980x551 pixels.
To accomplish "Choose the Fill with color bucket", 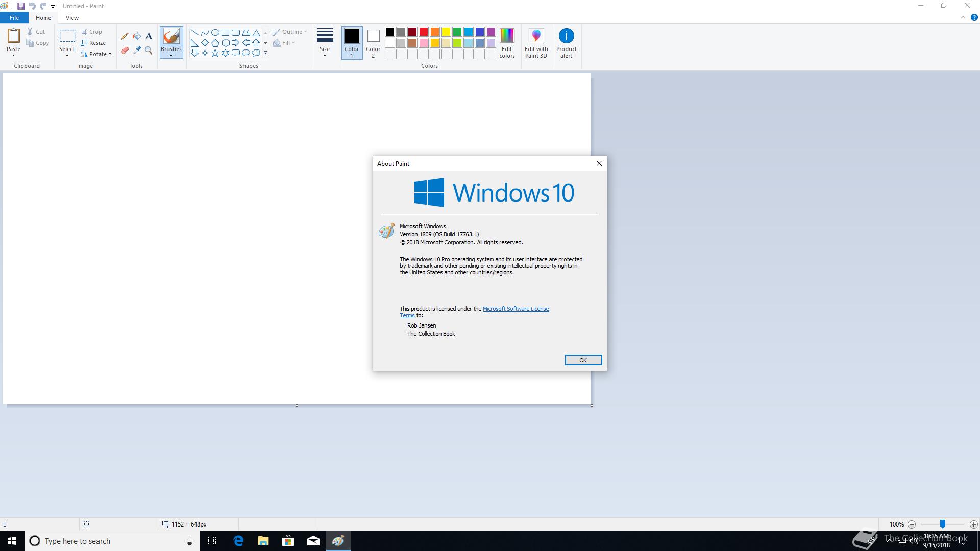I will [x=137, y=36].
